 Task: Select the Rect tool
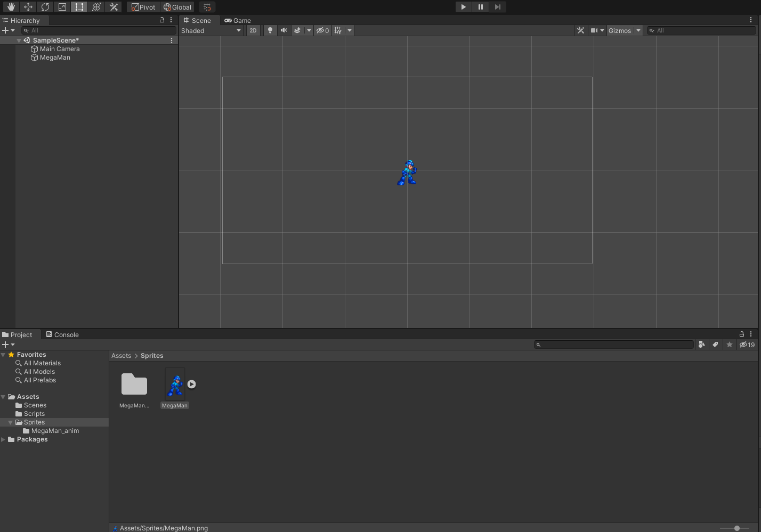(79, 7)
